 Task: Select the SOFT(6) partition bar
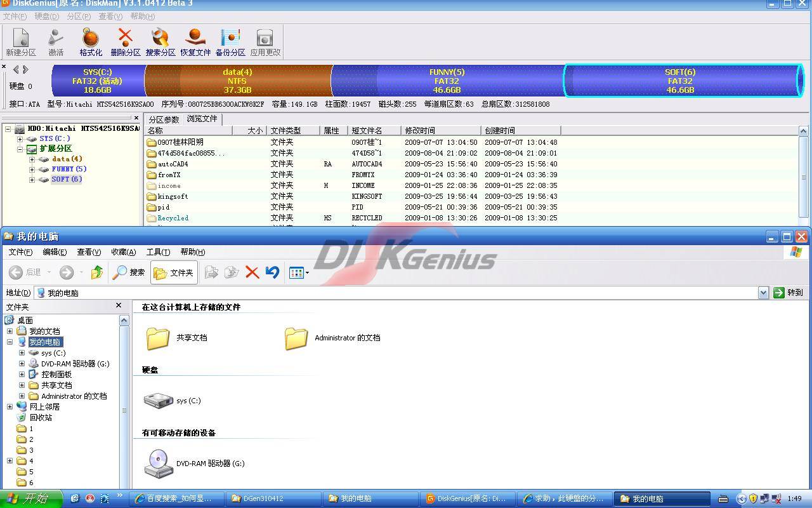tap(683, 81)
